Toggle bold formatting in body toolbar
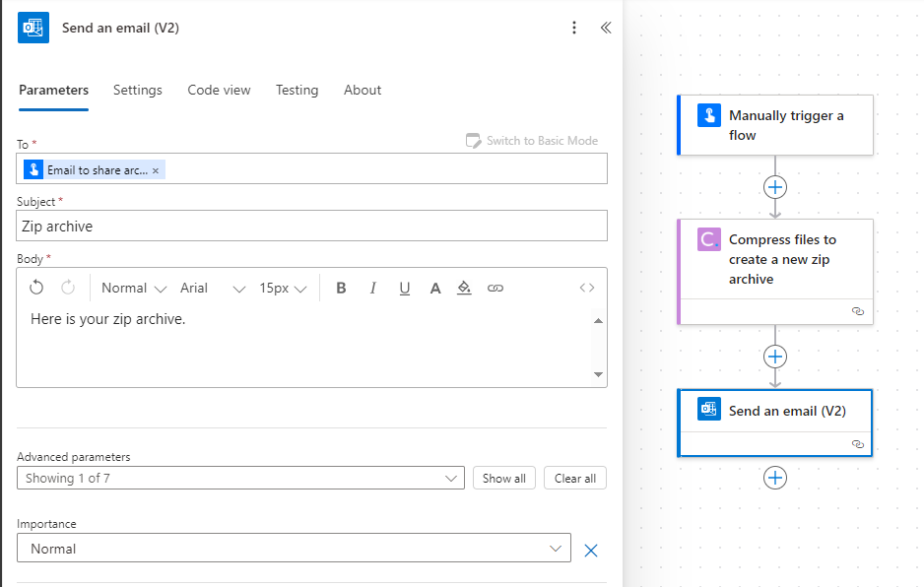 point(341,288)
